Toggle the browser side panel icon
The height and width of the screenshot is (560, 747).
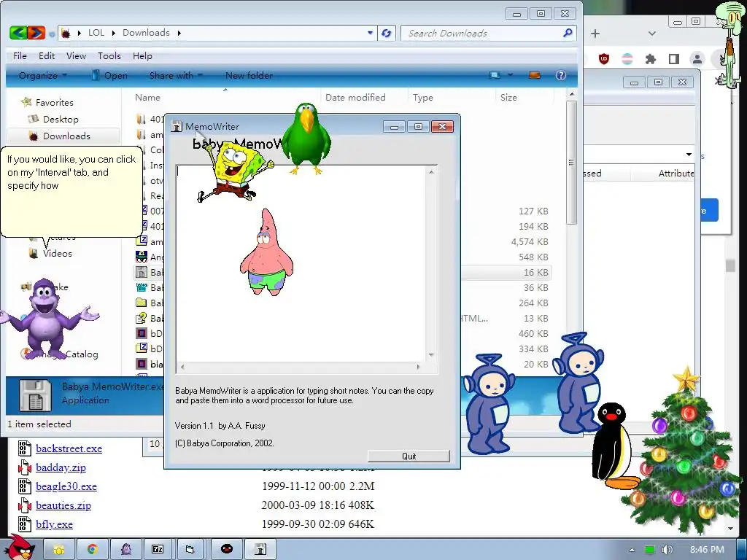pyautogui.click(x=673, y=59)
